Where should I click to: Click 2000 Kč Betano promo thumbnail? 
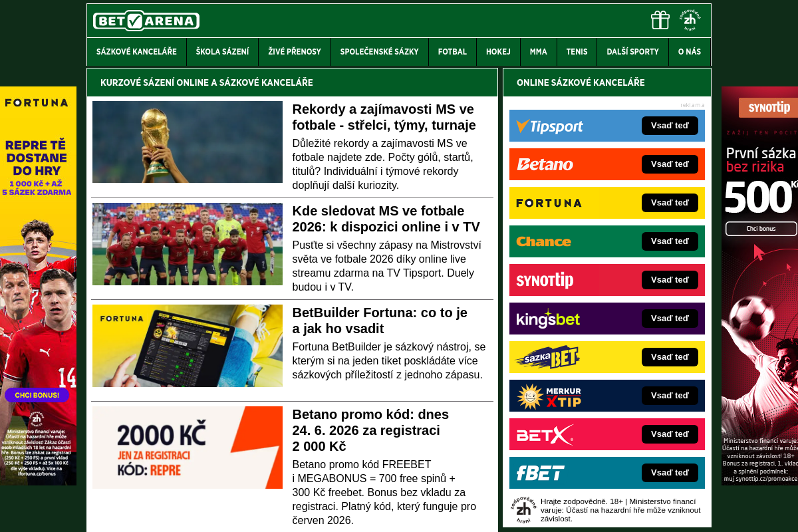click(188, 448)
